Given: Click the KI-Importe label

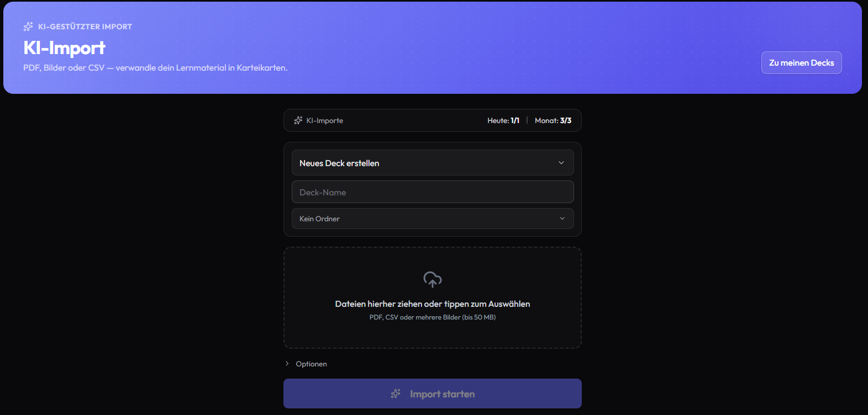Looking at the screenshot, I should (325, 120).
